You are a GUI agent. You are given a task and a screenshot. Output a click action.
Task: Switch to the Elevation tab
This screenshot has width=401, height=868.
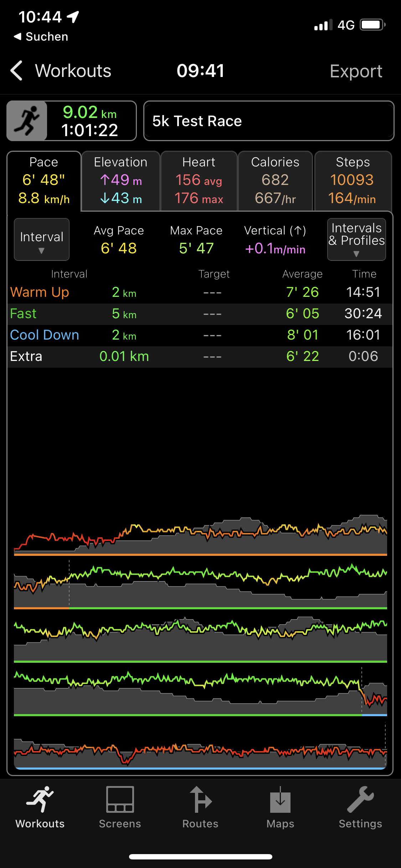120,181
